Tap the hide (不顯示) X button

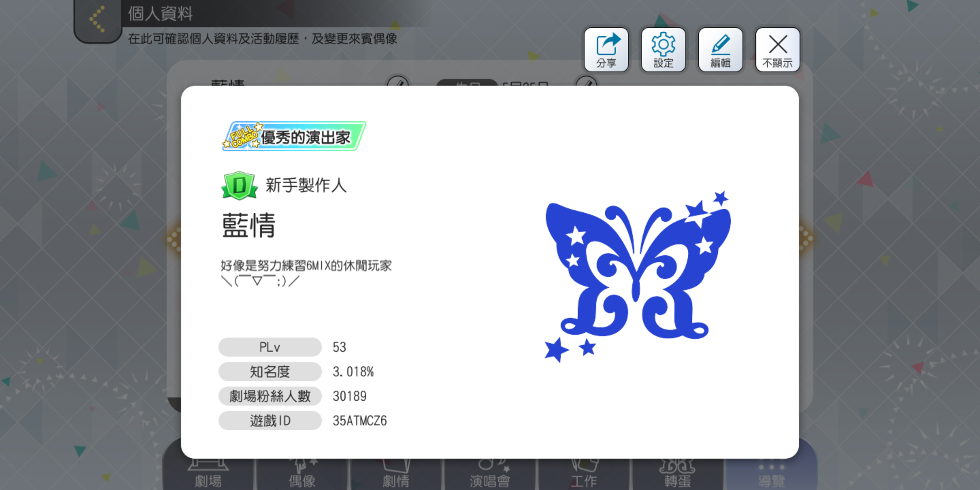[778, 50]
